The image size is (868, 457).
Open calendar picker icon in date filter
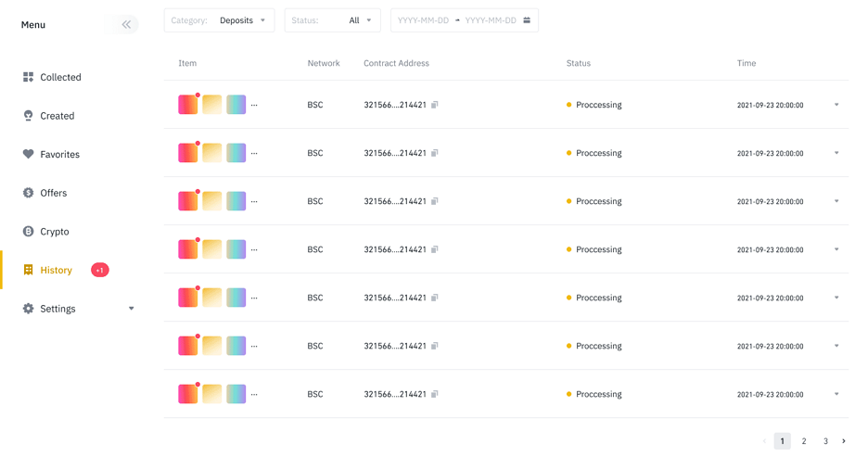(527, 20)
